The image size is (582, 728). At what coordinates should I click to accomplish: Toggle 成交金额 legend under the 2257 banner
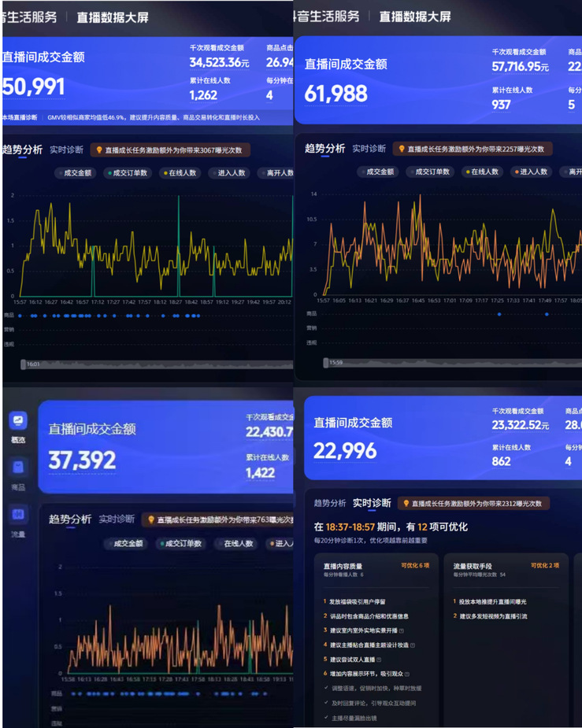point(377,172)
